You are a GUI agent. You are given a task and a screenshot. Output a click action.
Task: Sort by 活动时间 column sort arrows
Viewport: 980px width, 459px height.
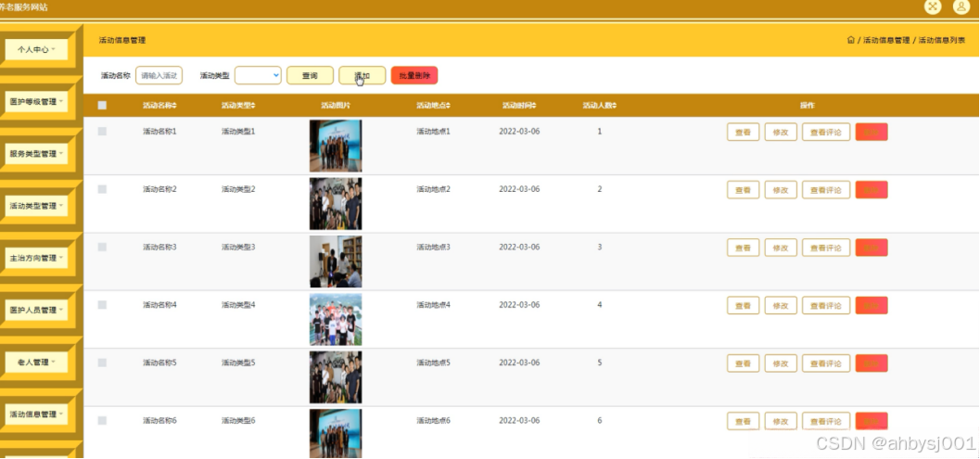coord(534,105)
